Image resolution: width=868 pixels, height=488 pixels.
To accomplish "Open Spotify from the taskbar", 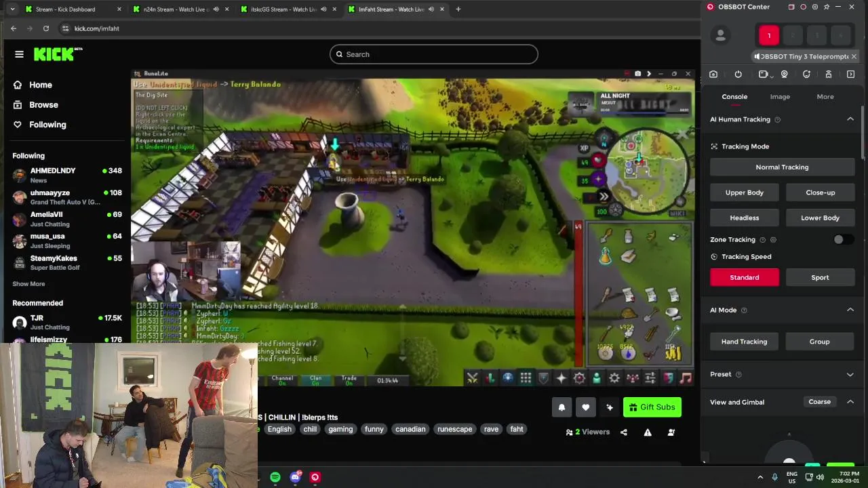I will 275,477.
